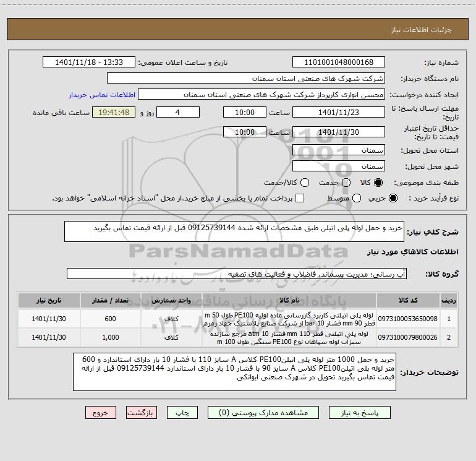476x461 pixels.
Task: Click the پاسخ به نیاز button
Action: [x=360, y=413]
